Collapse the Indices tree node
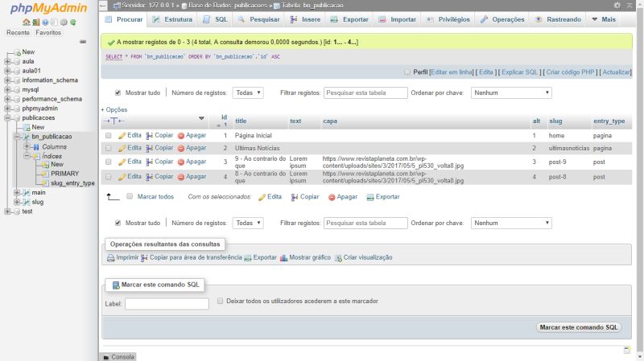 tap(27, 156)
